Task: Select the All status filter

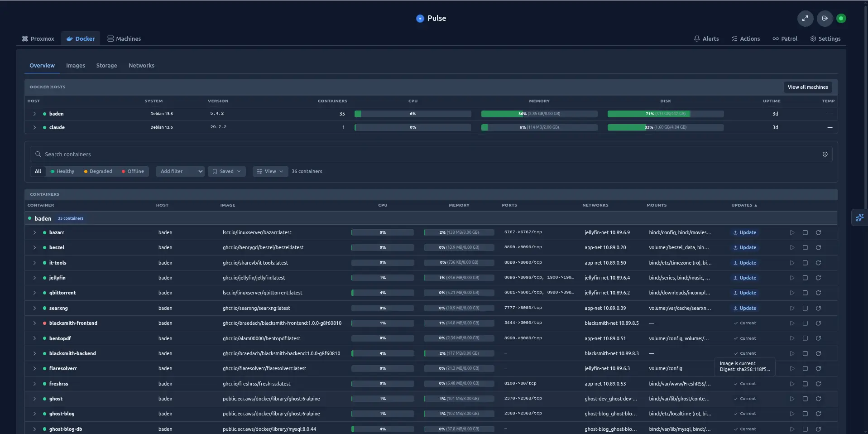Action: [x=38, y=171]
